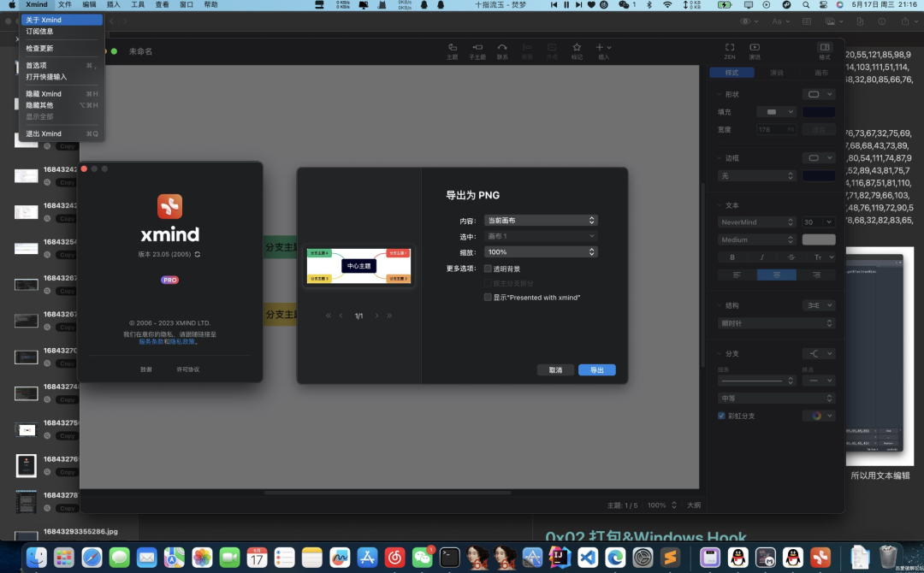
Task: Select 退出 Xmind menu item
Action: coord(62,133)
